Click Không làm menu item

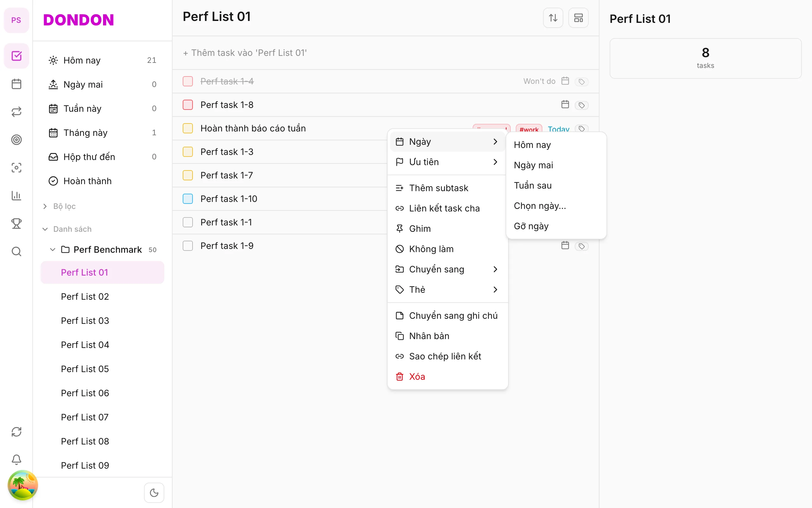[x=447, y=249]
